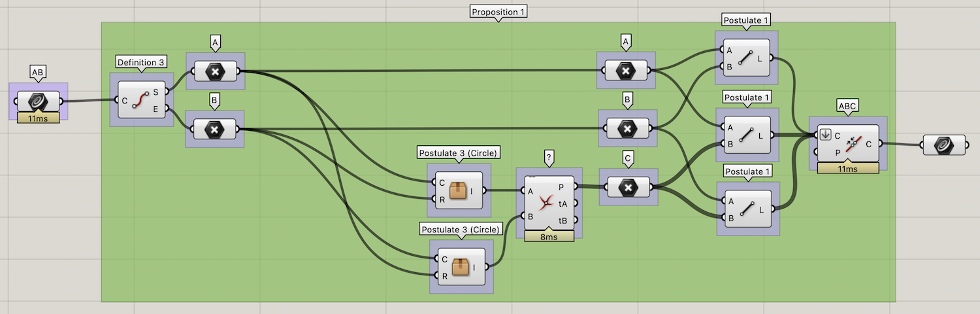
Task: Click the tB output of the intersection component
Action: [x=563, y=220]
